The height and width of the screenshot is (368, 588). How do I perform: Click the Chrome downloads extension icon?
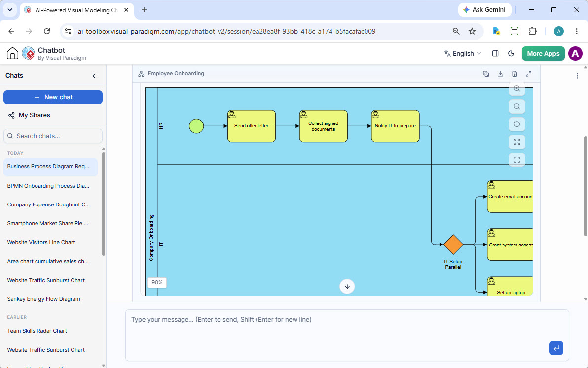pyautogui.click(x=497, y=31)
